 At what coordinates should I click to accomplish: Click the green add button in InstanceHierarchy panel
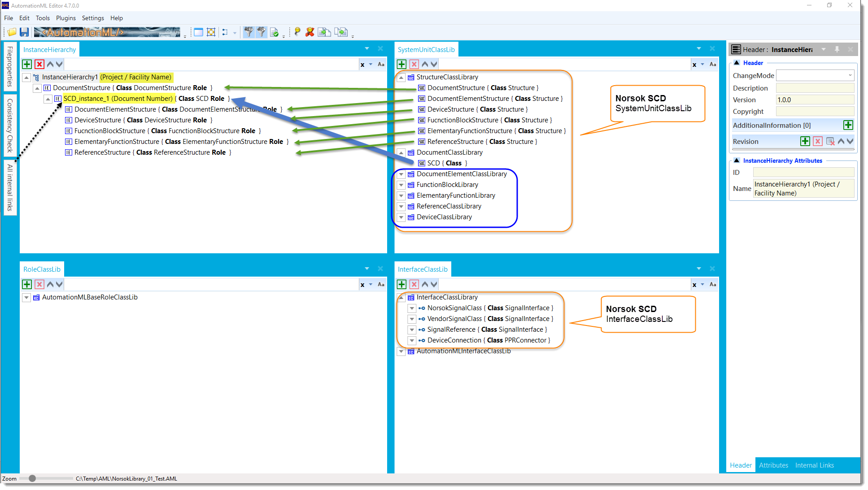click(x=27, y=64)
